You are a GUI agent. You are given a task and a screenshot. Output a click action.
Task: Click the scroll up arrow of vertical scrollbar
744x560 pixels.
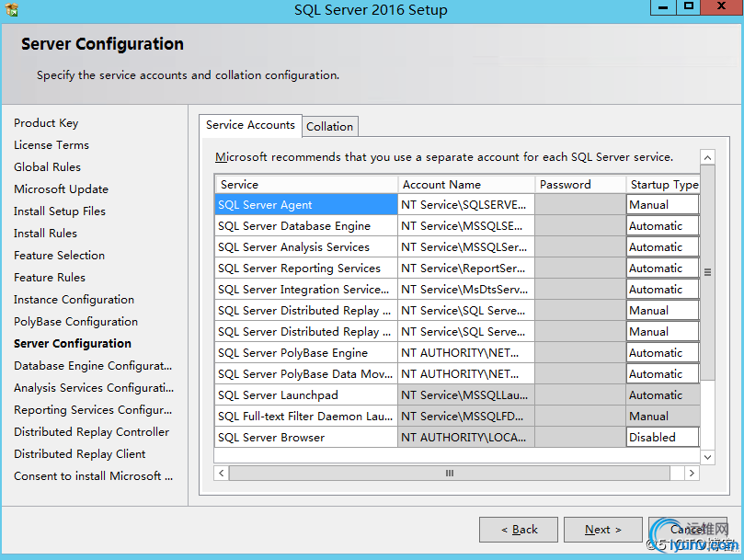pyautogui.click(x=707, y=157)
